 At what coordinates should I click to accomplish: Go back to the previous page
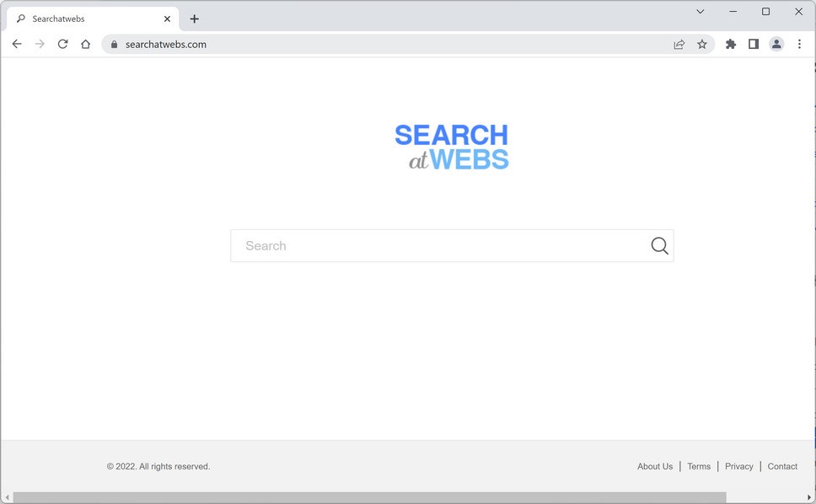[x=17, y=44]
